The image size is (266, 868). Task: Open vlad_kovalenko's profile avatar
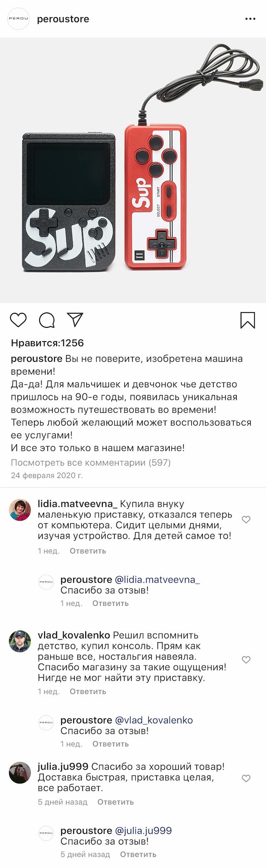(x=20, y=641)
